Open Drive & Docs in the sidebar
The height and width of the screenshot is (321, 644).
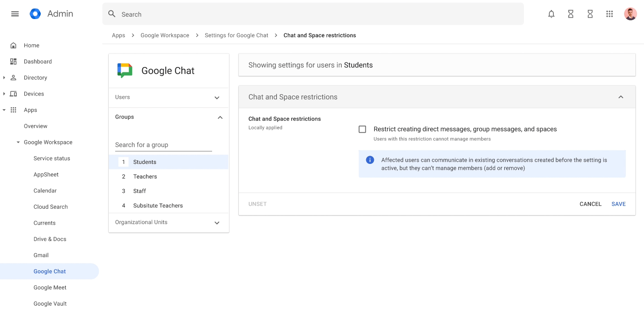(49, 239)
